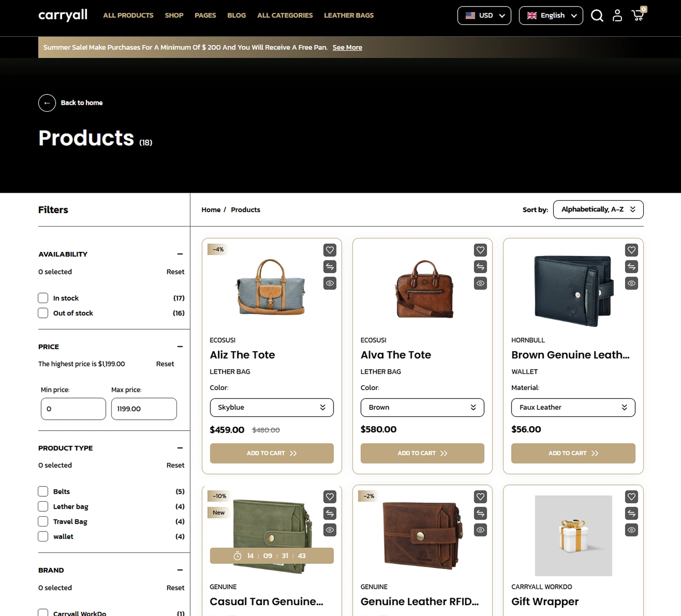Open the All Products menu
The image size is (681, 616).
[128, 15]
